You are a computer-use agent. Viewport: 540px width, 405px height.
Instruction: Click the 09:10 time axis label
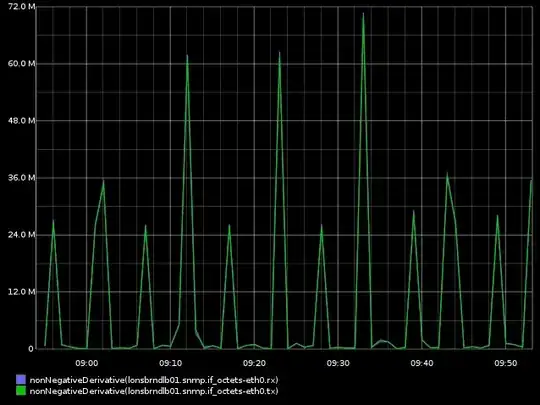[x=170, y=363]
